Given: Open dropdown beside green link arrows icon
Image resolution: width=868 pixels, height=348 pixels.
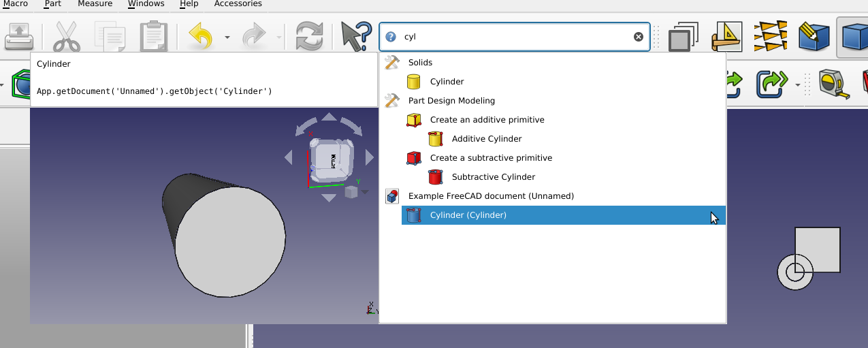Looking at the screenshot, I should coord(798,85).
